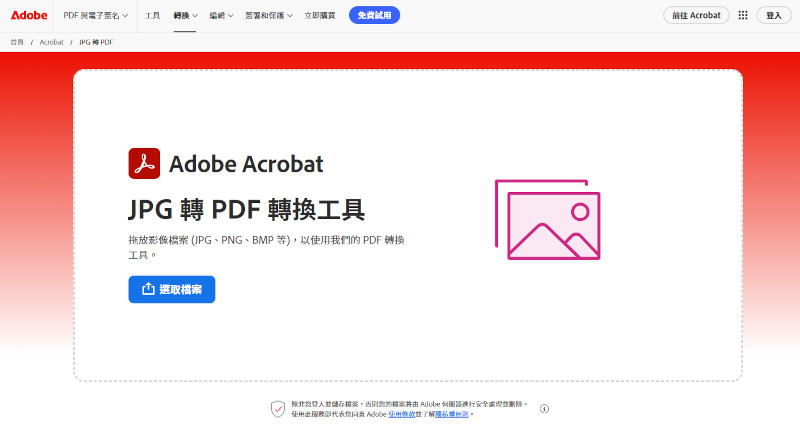Click the info circle icon near the footer

pyautogui.click(x=544, y=409)
